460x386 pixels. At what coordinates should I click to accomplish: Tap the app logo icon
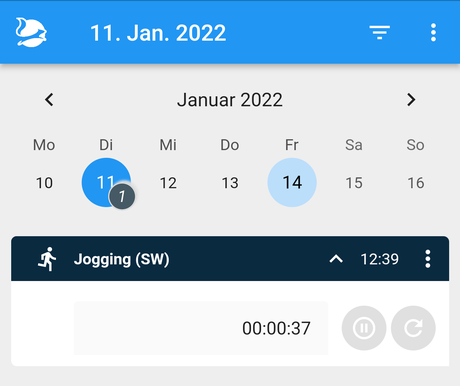[31, 32]
